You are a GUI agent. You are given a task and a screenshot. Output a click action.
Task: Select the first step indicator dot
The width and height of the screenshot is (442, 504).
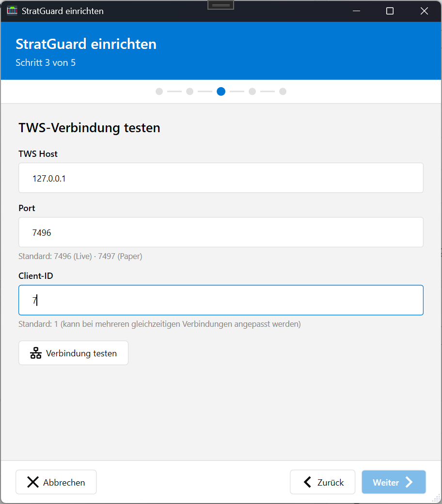pyautogui.click(x=159, y=92)
